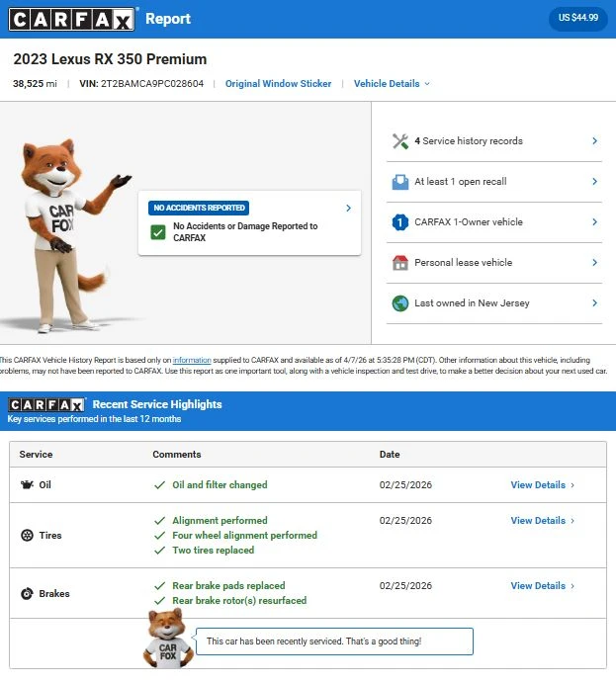Click the NO ACCIDENTS REPORTED badge

click(x=199, y=209)
